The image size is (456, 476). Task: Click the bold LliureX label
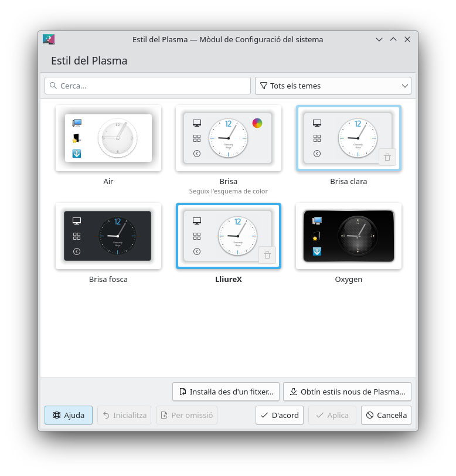tap(229, 279)
